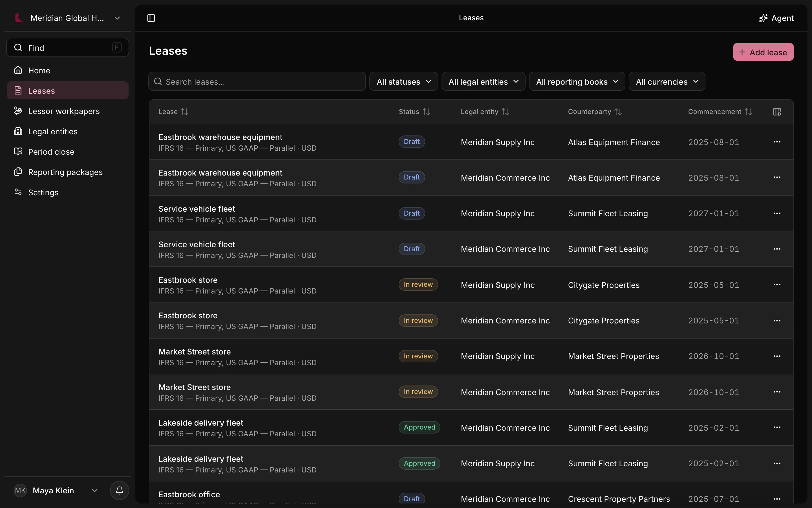This screenshot has width=812, height=508.
Task: Expand the Maya Klein user menu
Action: click(56, 491)
